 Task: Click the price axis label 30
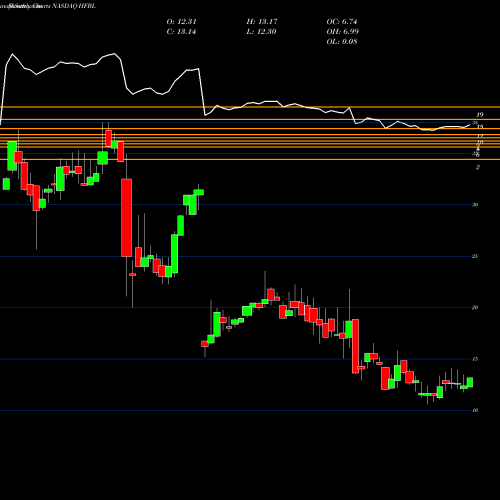click(475, 205)
